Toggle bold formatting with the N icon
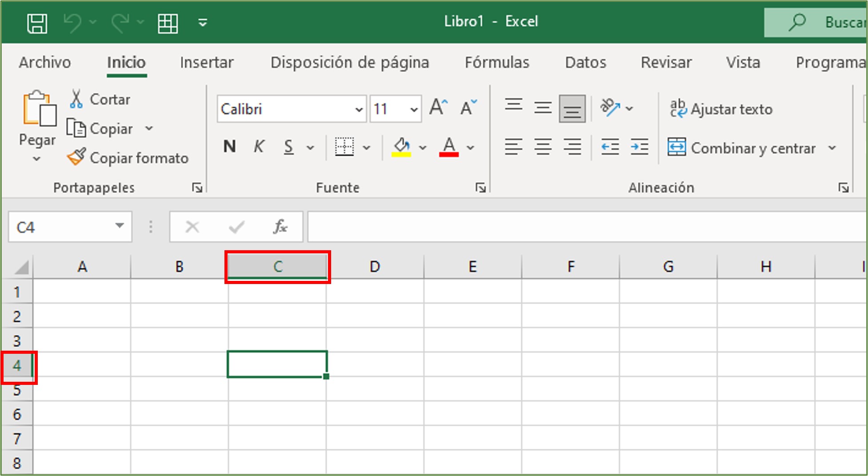The height and width of the screenshot is (476, 868). pyautogui.click(x=229, y=147)
